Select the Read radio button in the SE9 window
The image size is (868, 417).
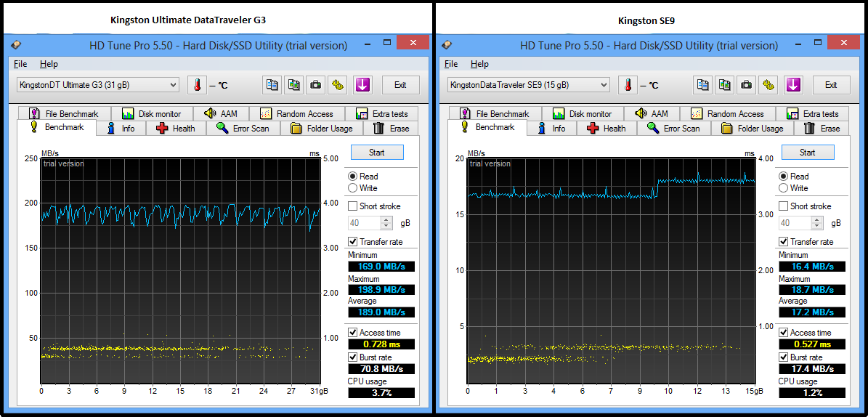coord(783,176)
